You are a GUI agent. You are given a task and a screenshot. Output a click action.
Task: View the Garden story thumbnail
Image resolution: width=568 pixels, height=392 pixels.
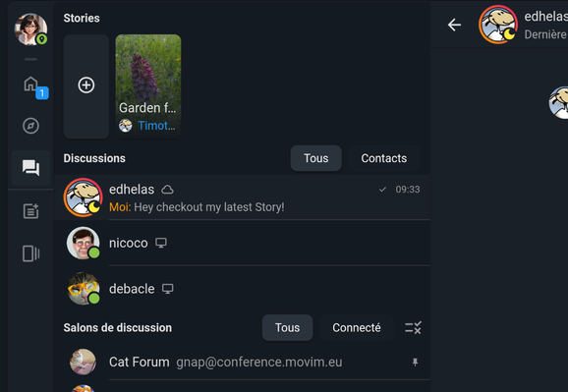[148, 86]
